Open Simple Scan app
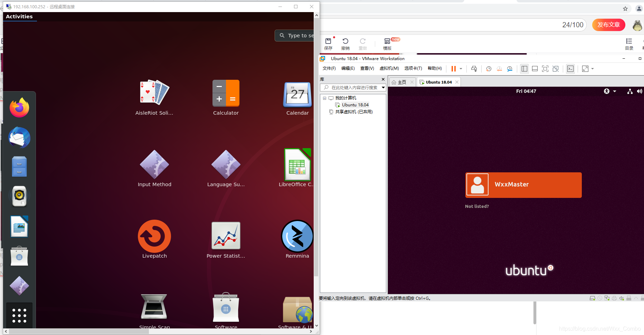Image resolution: width=644 pixels, height=335 pixels. click(x=154, y=311)
